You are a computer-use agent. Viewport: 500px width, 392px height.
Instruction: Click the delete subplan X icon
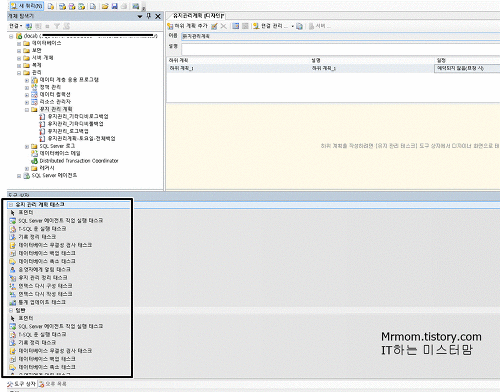pos(223,26)
